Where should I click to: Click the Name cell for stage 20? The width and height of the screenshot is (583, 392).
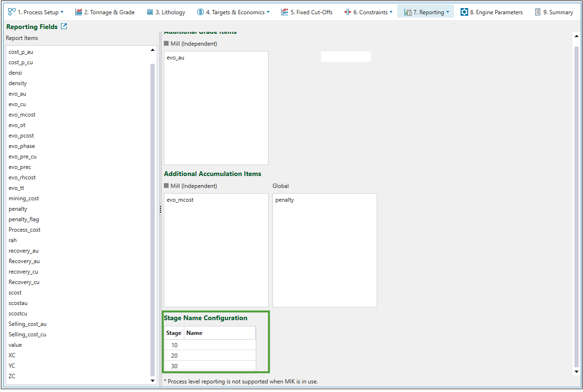pos(220,355)
